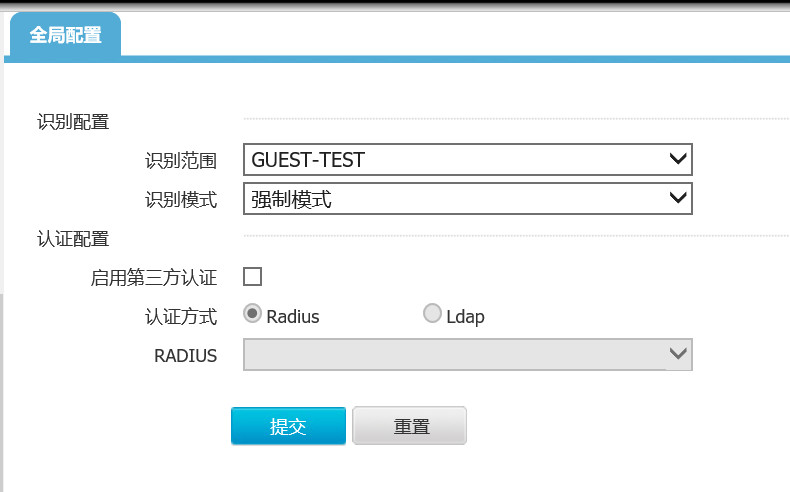Switch to the 全局配置 tab
The width and height of the screenshot is (790, 492).
[x=65, y=35]
